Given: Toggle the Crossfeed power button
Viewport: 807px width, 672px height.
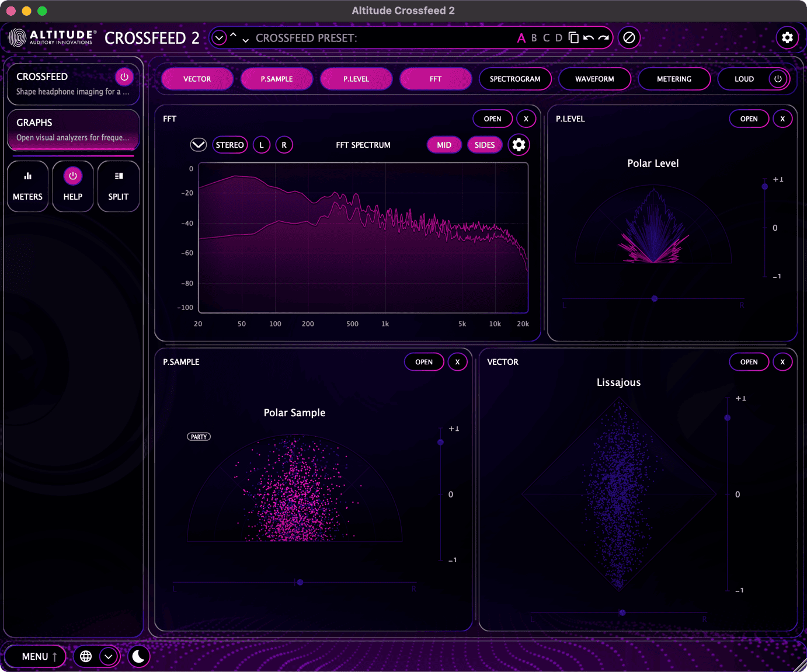Looking at the screenshot, I should tap(124, 77).
